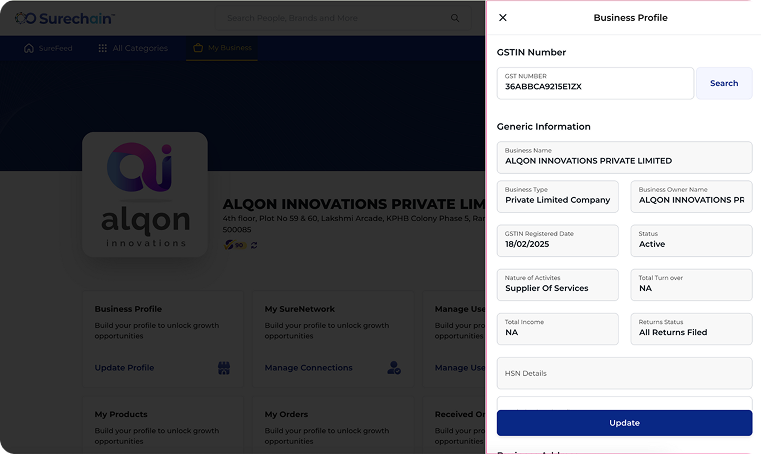Screen dimensions: 761x454
Task: Click the Search button next to GST number
Action: [724, 84]
